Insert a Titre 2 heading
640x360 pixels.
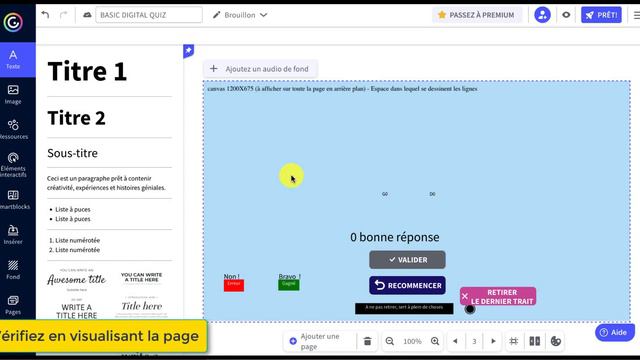(76, 118)
